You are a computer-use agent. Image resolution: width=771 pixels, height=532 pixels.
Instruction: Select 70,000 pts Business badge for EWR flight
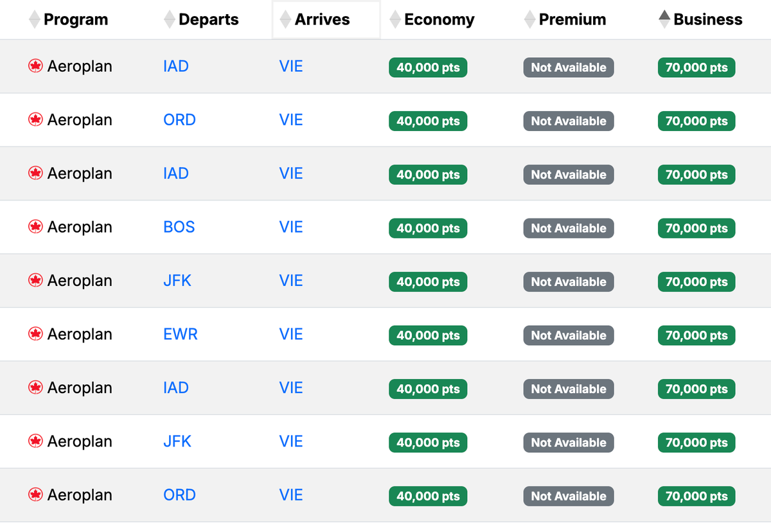696,335
